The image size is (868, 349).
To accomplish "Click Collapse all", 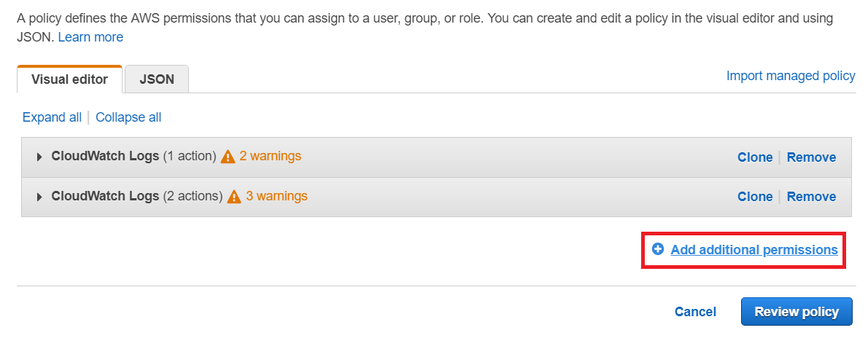I will tap(128, 117).
